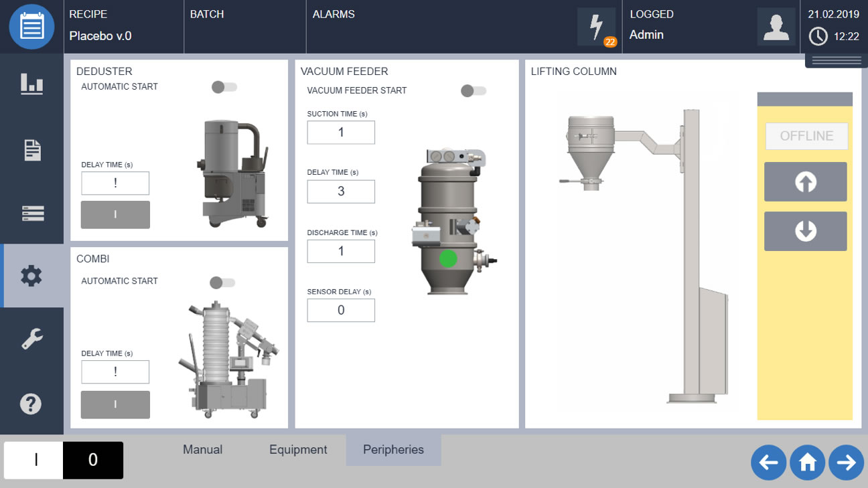Enable the Vacuum Feeder Start switch
Image resolution: width=868 pixels, height=488 pixels.
point(474,91)
